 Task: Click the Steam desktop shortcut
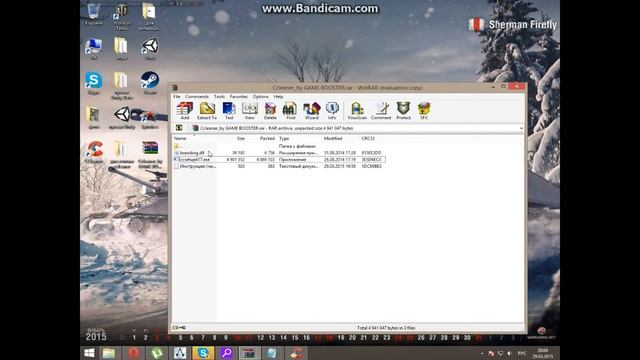pyautogui.click(x=150, y=83)
